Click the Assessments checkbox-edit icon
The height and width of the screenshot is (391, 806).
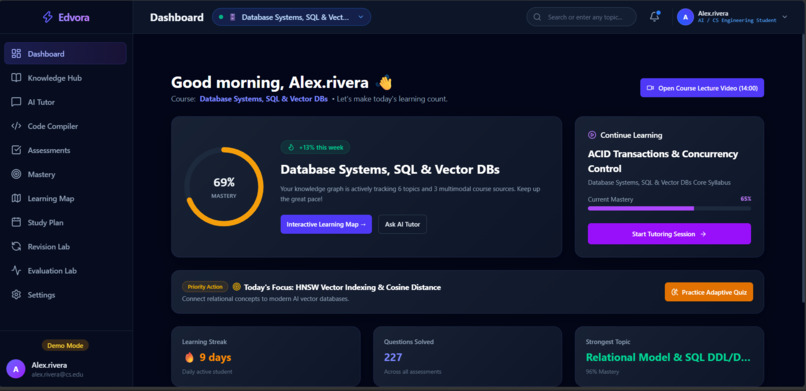(16, 150)
